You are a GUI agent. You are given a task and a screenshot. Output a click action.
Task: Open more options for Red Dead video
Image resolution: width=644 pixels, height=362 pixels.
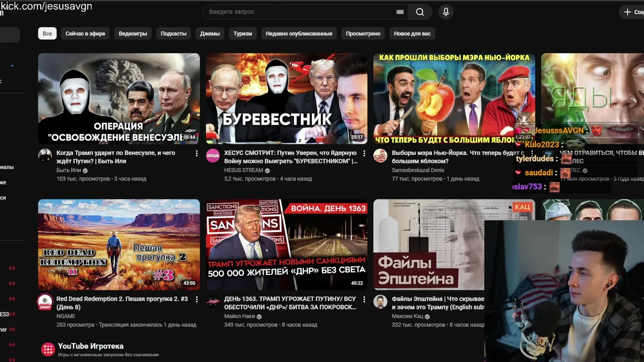[x=197, y=300]
